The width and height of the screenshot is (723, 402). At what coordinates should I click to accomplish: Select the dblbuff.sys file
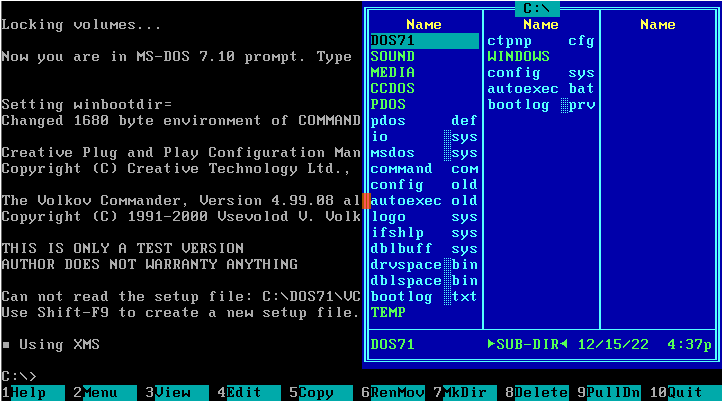424,248
